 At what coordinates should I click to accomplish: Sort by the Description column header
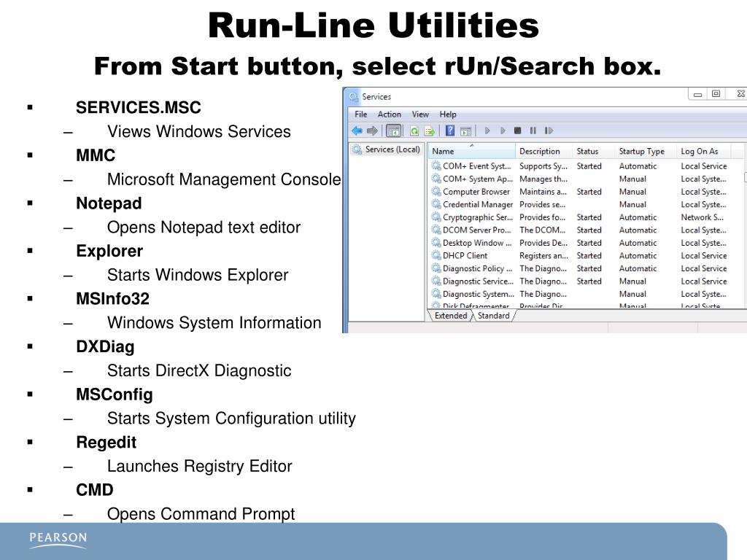[544, 151]
